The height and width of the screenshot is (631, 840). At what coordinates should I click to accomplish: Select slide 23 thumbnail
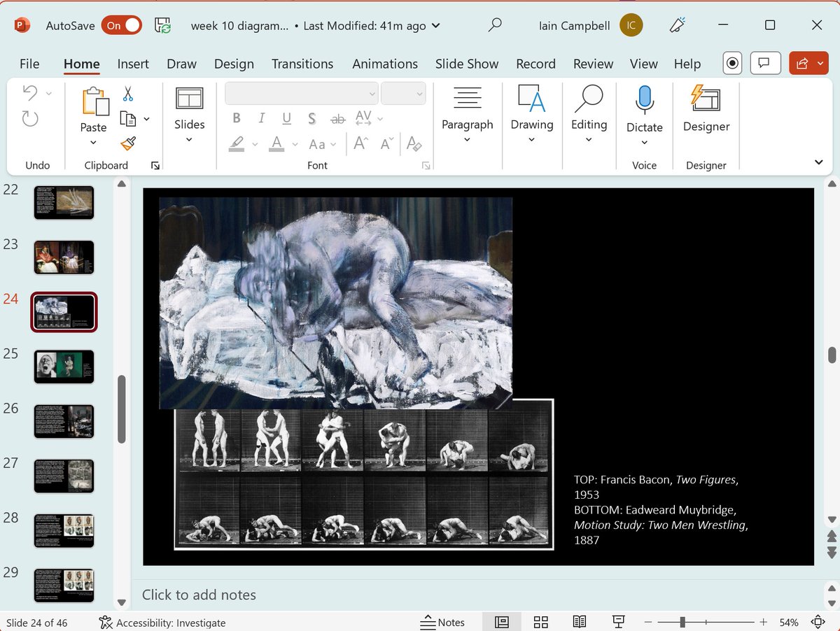pos(64,257)
